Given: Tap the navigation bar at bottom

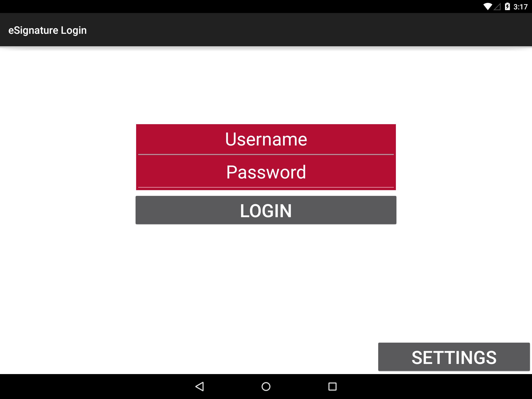Looking at the screenshot, I should coord(266,387).
